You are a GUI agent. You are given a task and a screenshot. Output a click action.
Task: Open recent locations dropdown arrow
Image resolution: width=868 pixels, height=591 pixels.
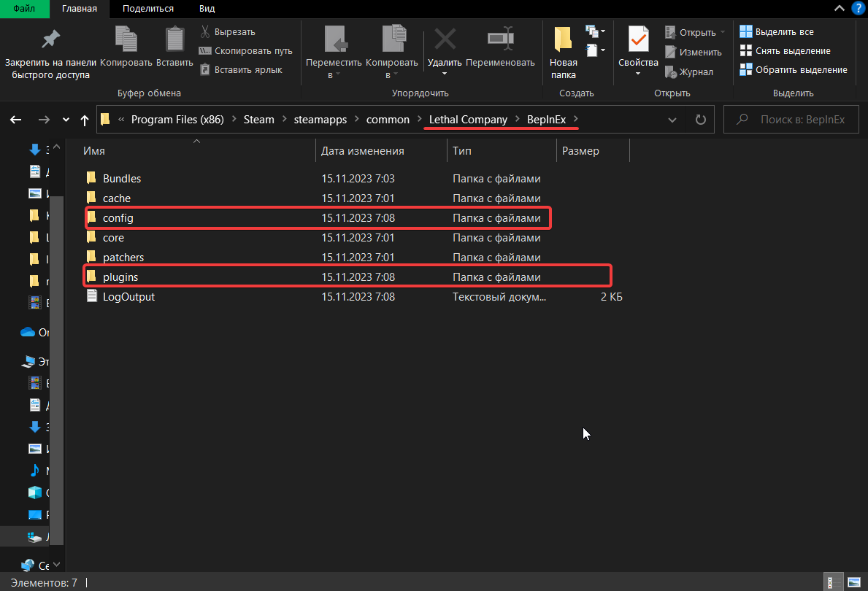[66, 120]
